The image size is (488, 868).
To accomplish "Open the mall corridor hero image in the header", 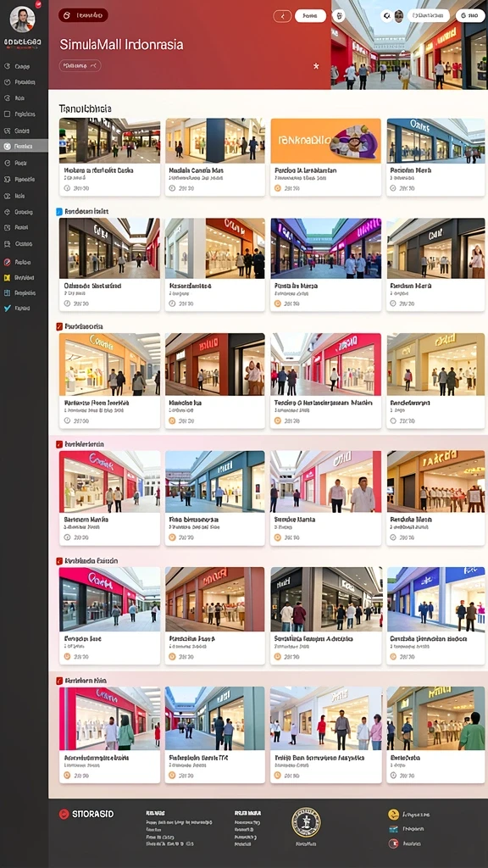I will (x=409, y=44).
